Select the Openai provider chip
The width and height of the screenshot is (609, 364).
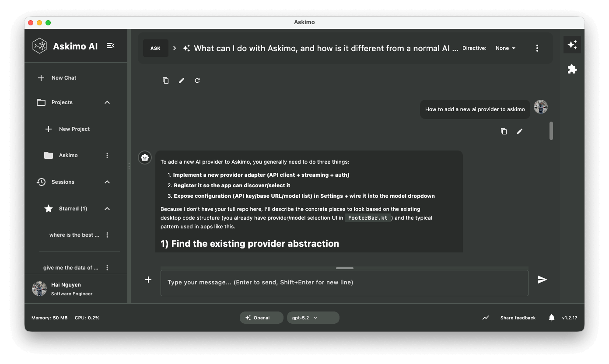[x=262, y=318]
